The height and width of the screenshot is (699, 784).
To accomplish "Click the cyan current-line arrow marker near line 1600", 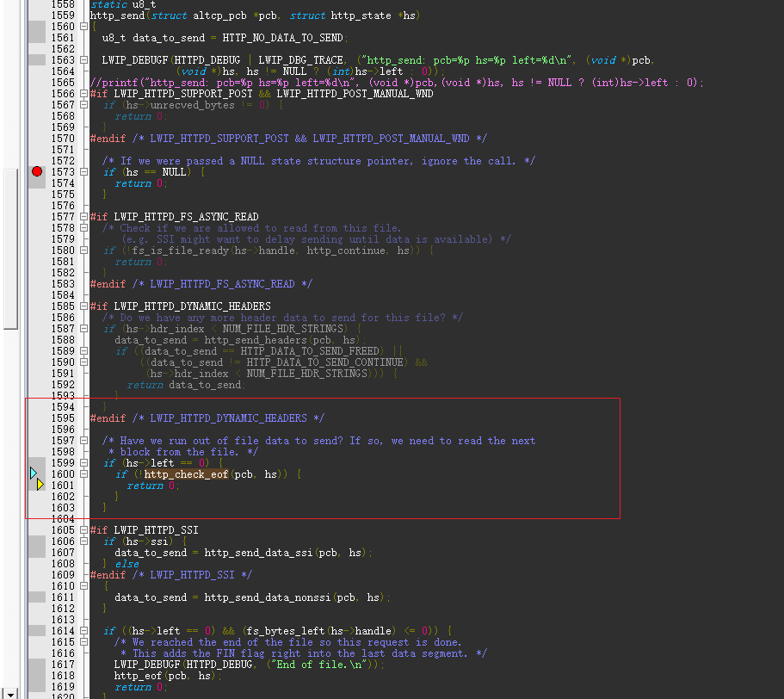I will 34,473.
